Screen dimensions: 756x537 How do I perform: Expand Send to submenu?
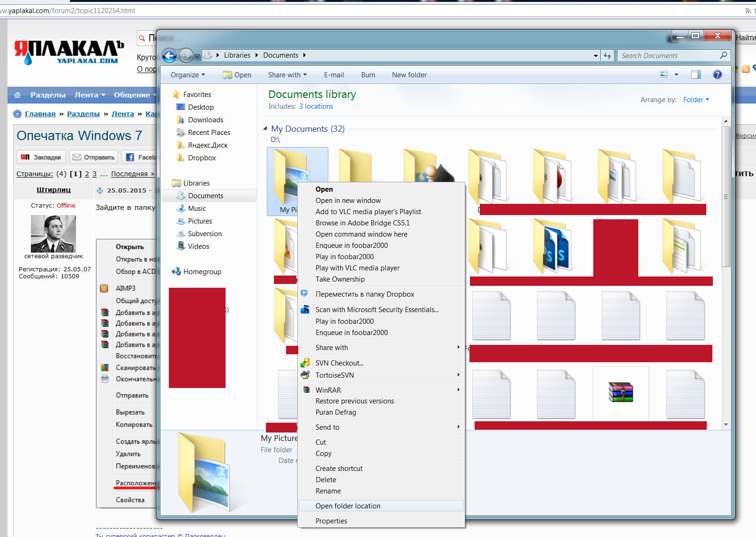click(381, 427)
